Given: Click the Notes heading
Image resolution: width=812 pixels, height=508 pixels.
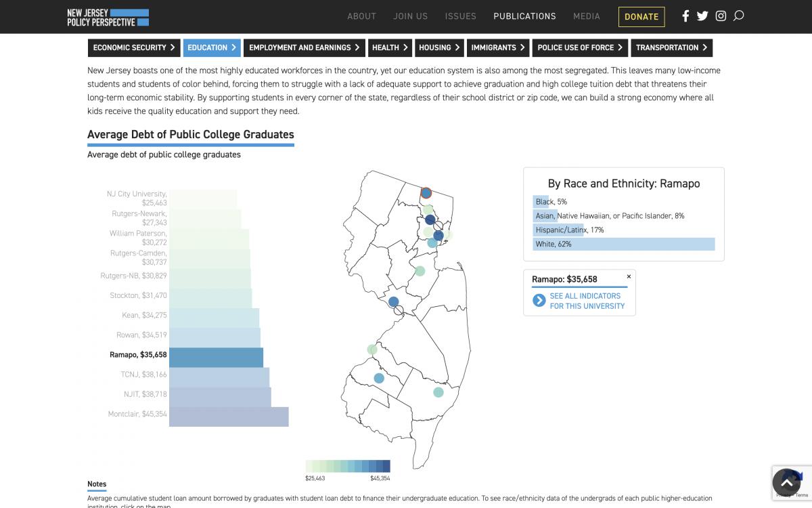Looking at the screenshot, I should point(97,484).
